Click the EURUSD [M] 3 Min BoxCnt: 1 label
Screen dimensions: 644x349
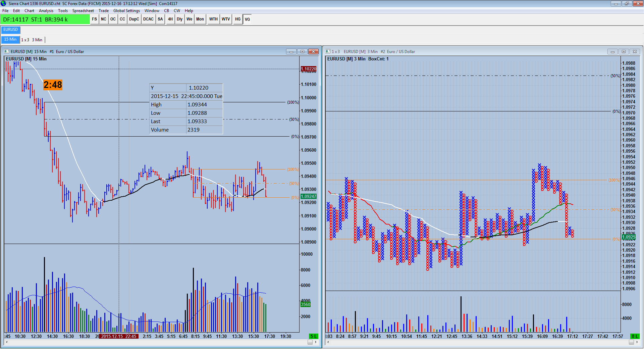pyautogui.click(x=358, y=59)
